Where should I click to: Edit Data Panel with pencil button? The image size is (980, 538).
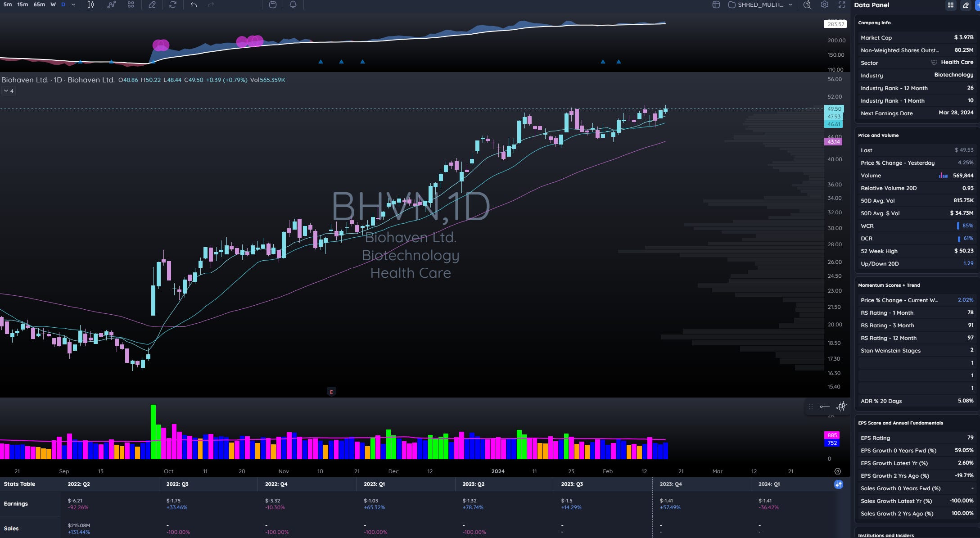pos(966,5)
